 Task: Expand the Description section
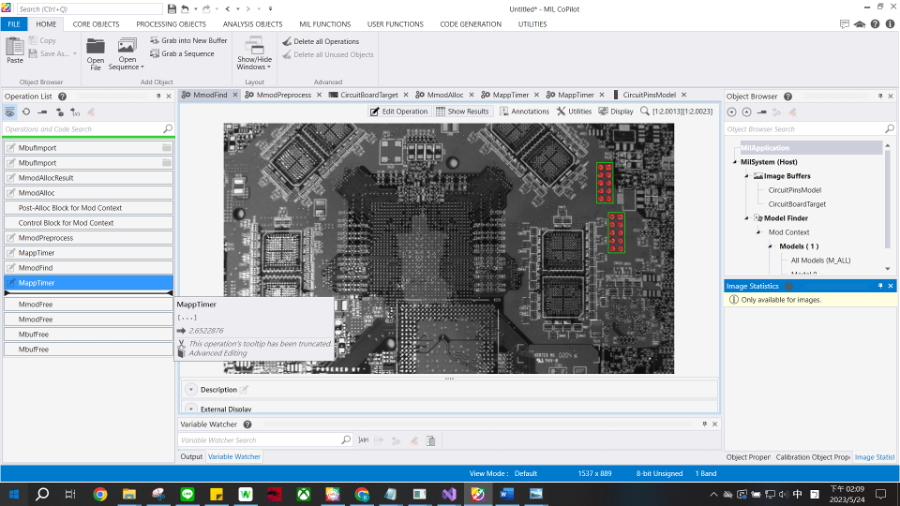pos(191,390)
